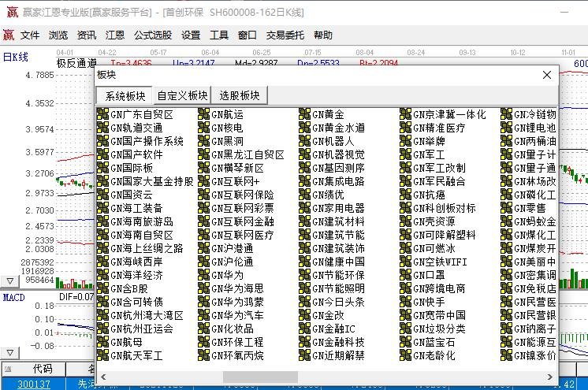This screenshot has width=588, height=390.
Task: Select GN节能环保 block
Action: pos(339,275)
